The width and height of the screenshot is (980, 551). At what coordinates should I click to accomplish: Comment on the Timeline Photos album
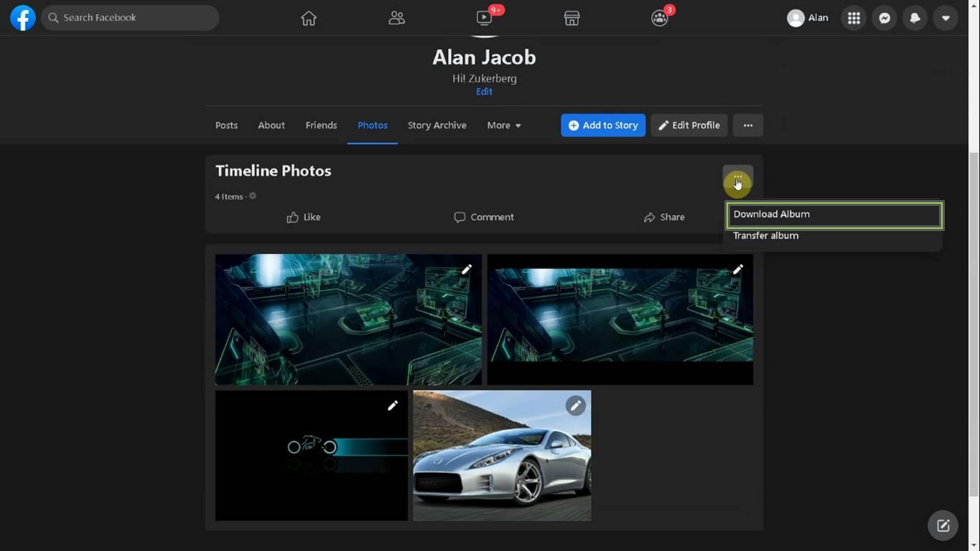(484, 217)
